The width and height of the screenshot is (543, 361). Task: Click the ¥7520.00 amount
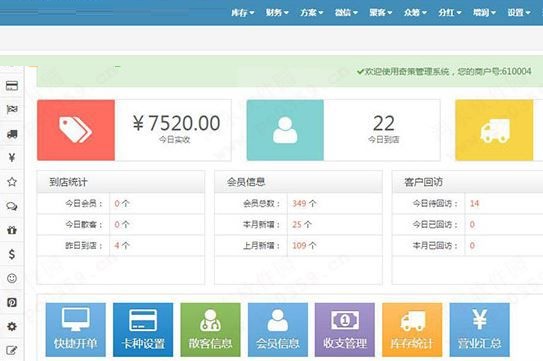pyautogui.click(x=176, y=123)
